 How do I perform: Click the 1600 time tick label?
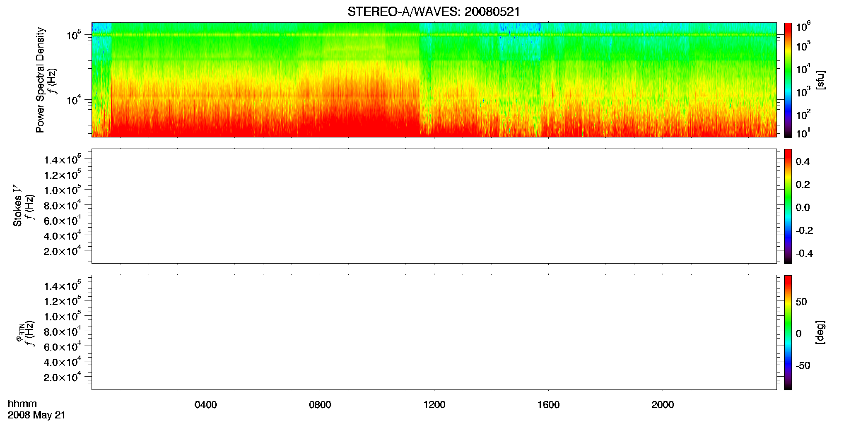point(549,405)
